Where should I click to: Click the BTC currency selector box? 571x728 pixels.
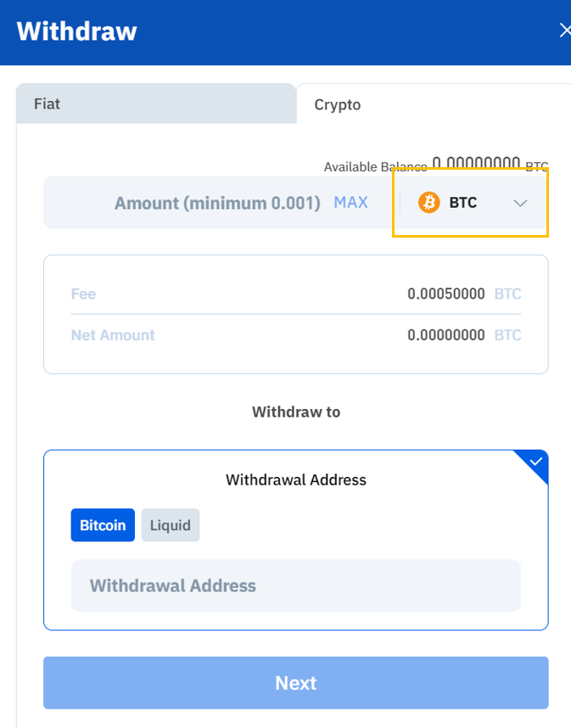pos(470,203)
